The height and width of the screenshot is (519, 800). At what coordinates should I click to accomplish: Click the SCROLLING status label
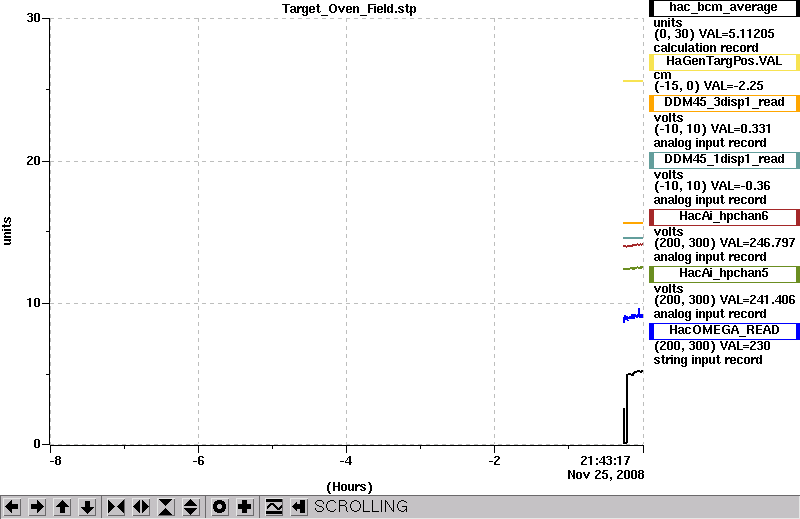click(361, 506)
